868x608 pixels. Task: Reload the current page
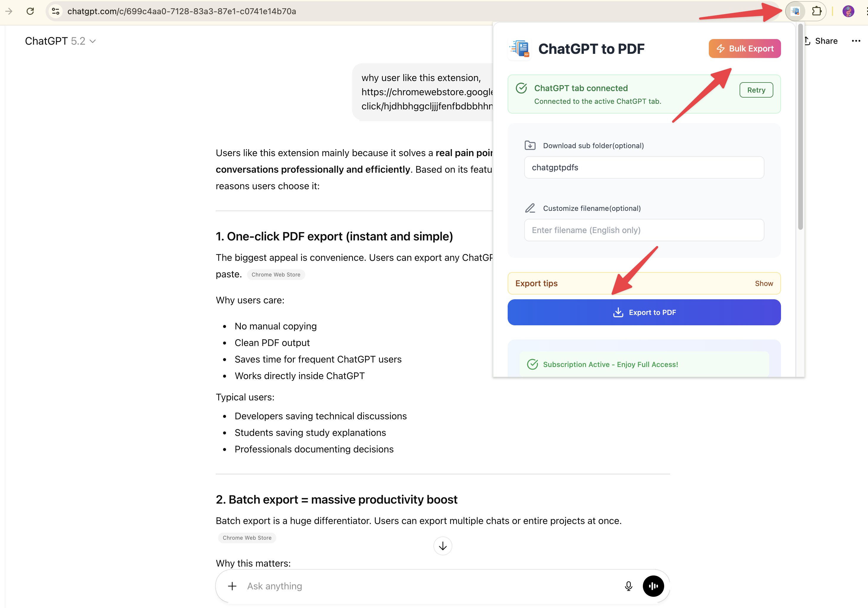(x=30, y=11)
